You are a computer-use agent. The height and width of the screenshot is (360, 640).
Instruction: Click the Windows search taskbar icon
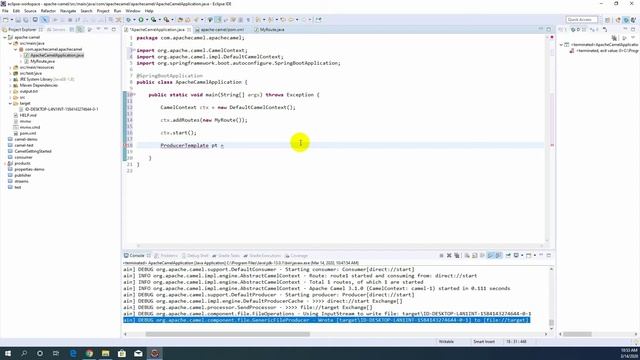[x=24, y=353]
